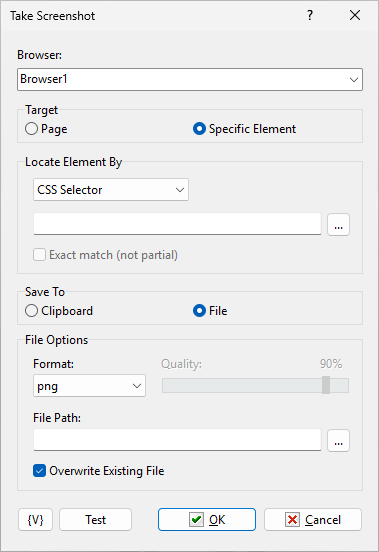Close the Take Screenshot dialog
This screenshot has width=379, height=552.
[x=355, y=15]
